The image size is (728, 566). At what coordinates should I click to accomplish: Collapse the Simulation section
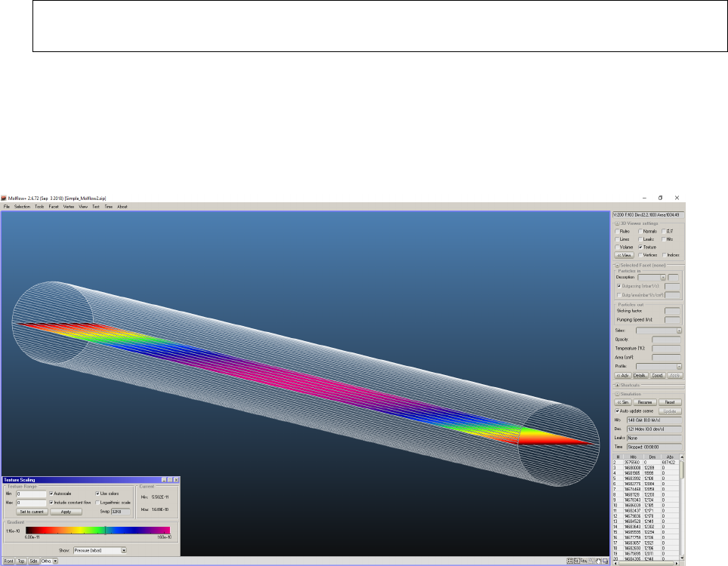(618, 394)
